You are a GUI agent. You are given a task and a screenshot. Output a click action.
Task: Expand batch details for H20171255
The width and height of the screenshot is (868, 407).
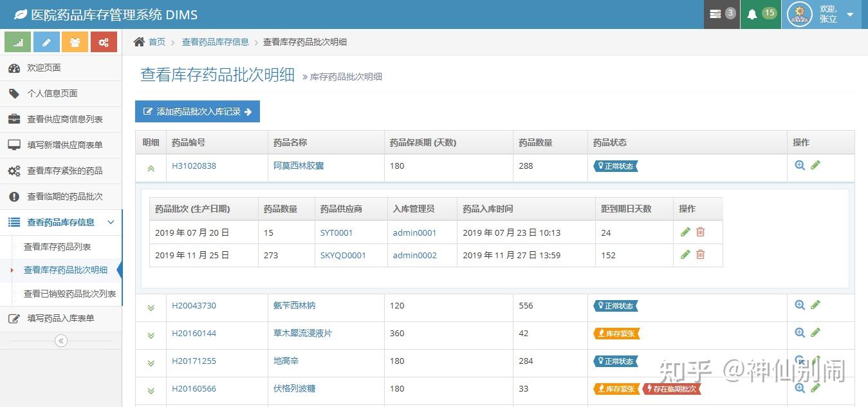pyautogui.click(x=151, y=363)
